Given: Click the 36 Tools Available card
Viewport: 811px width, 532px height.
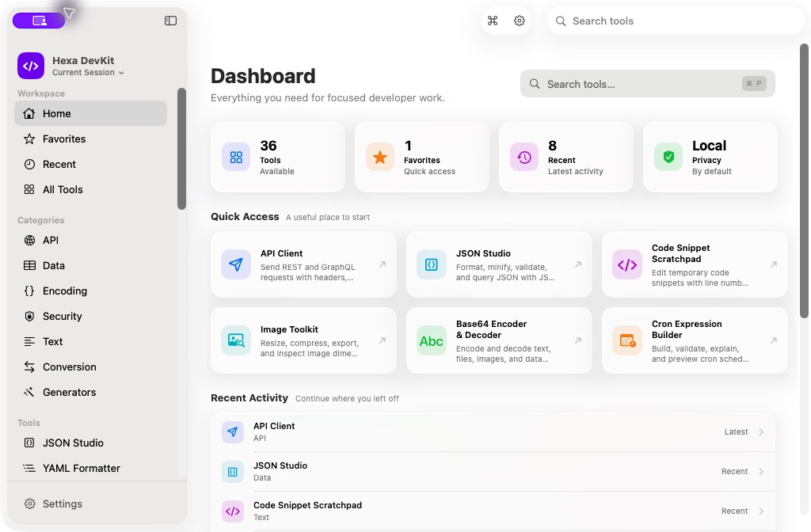Looking at the screenshot, I should 278,157.
